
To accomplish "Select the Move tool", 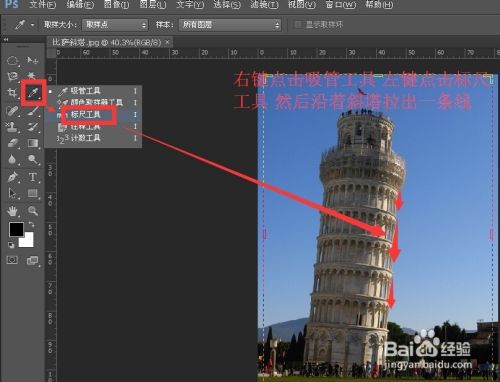I will coord(32,60).
